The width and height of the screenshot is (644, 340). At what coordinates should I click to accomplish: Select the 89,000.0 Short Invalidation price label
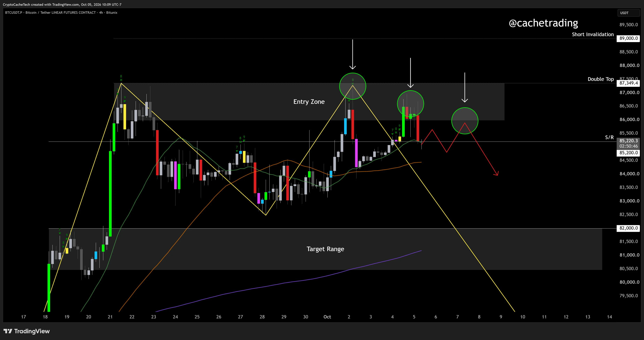tap(628, 38)
